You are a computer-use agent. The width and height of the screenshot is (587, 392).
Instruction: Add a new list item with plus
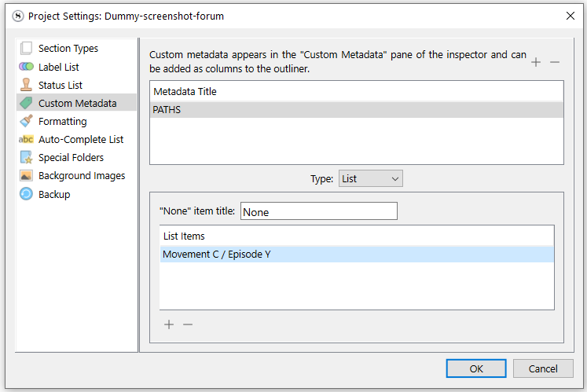pyautogui.click(x=169, y=324)
